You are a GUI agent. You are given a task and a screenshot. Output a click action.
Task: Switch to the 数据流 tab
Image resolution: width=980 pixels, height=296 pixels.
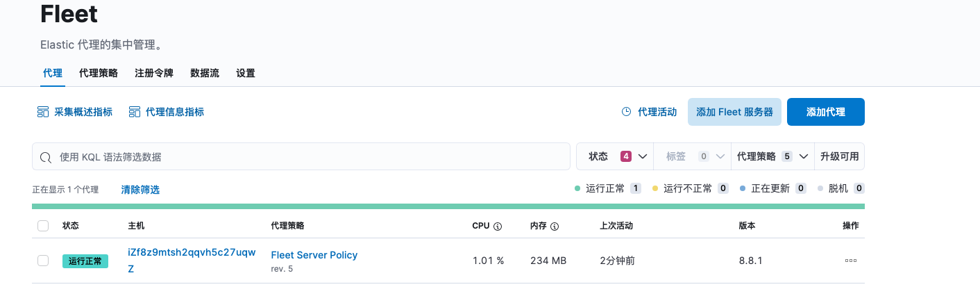pos(205,73)
